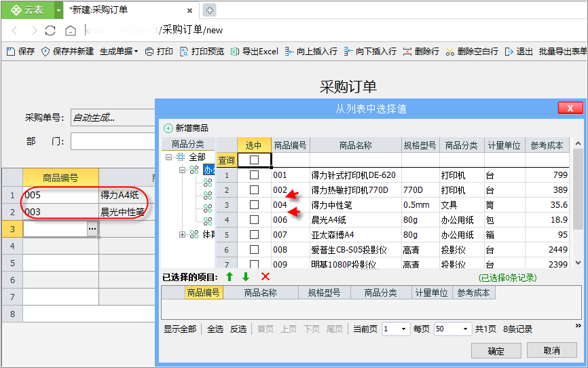The height and width of the screenshot is (368, 588).
Task: Remove selected item with red X icon
Action: (x=265, y=277)
